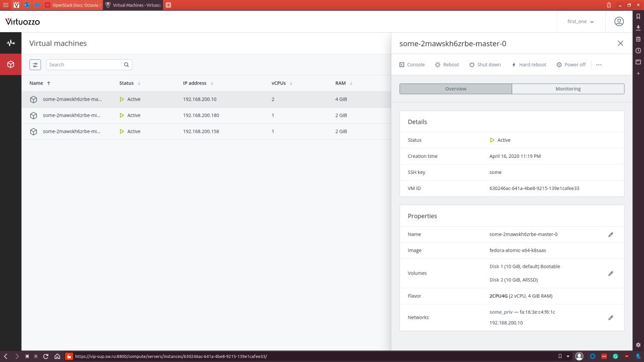Perform a Hard reboot
This screenshot has height=362, width=644.
tap(528, 64)
